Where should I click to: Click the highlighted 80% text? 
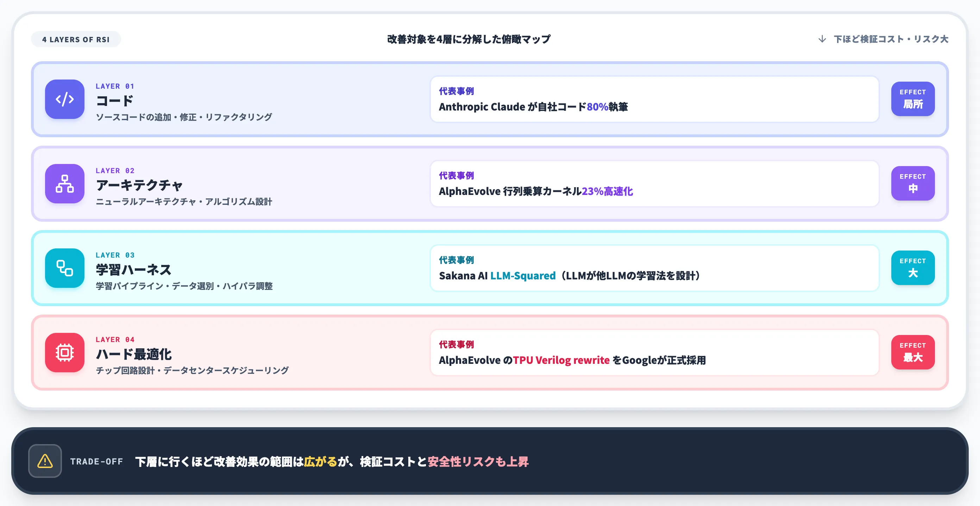coord(597,107)
